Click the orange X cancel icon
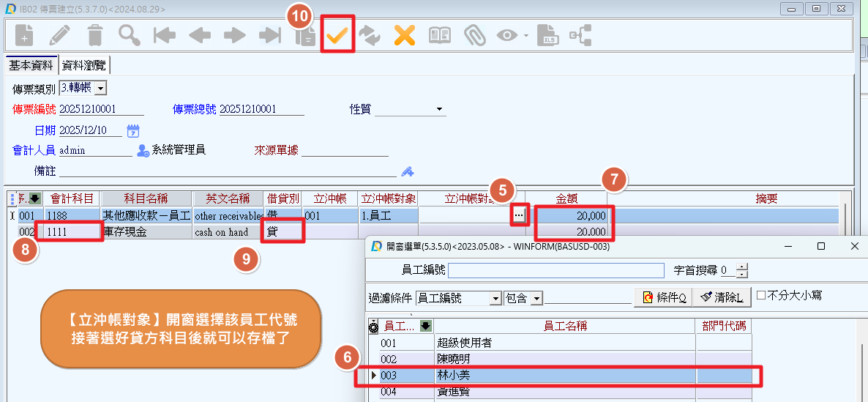The image size is (868, 402). pyautogui.click(x=405, y=36)
